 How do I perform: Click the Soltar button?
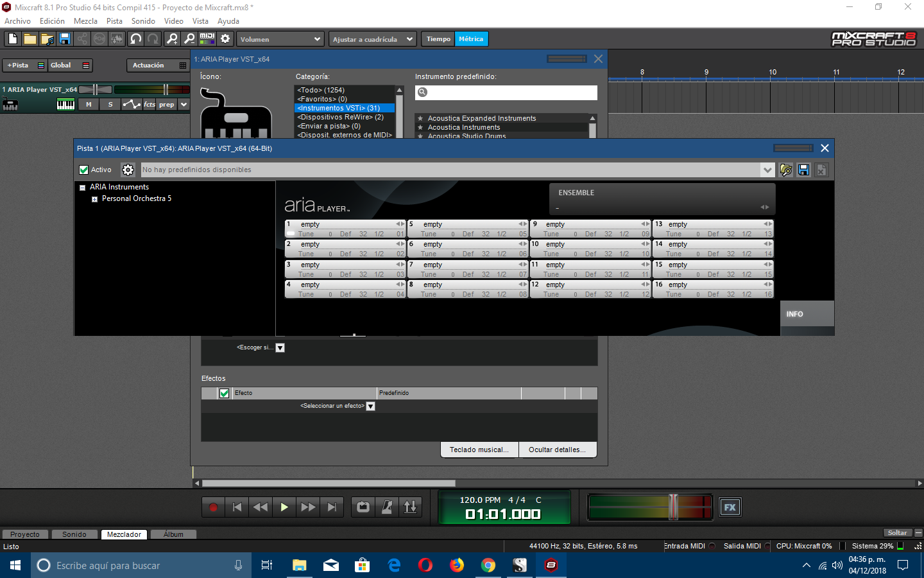point(897,533)
